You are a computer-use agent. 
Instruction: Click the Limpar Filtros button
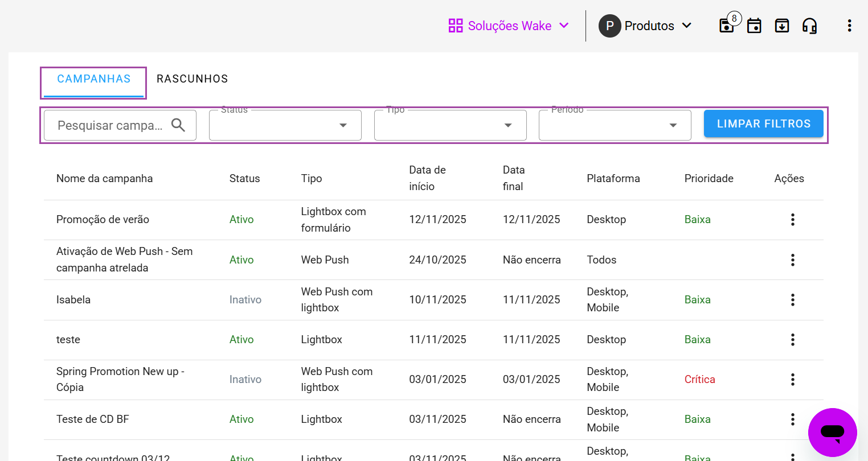[x=763, y=124]
